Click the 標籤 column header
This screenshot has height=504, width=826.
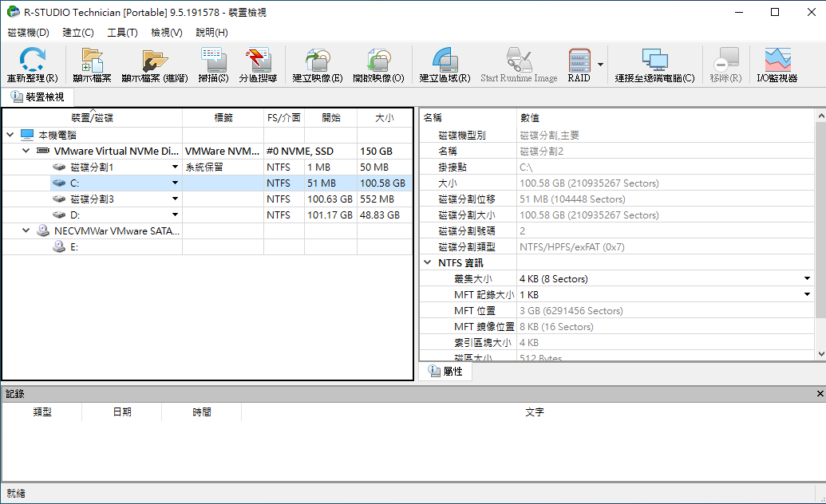point(223,118)
